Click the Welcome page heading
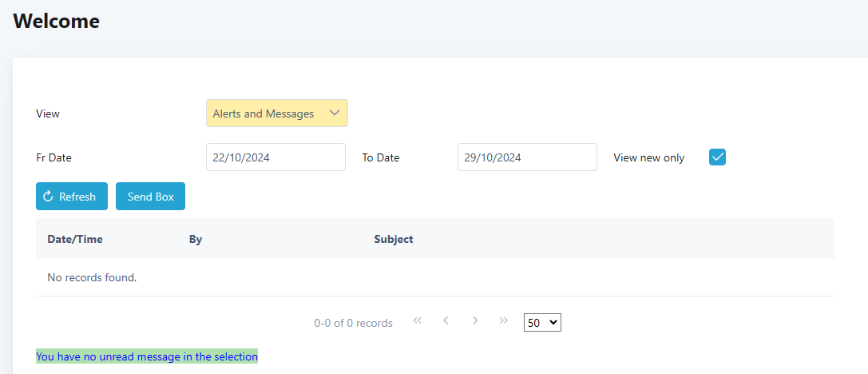 click(x=56, y=22)
